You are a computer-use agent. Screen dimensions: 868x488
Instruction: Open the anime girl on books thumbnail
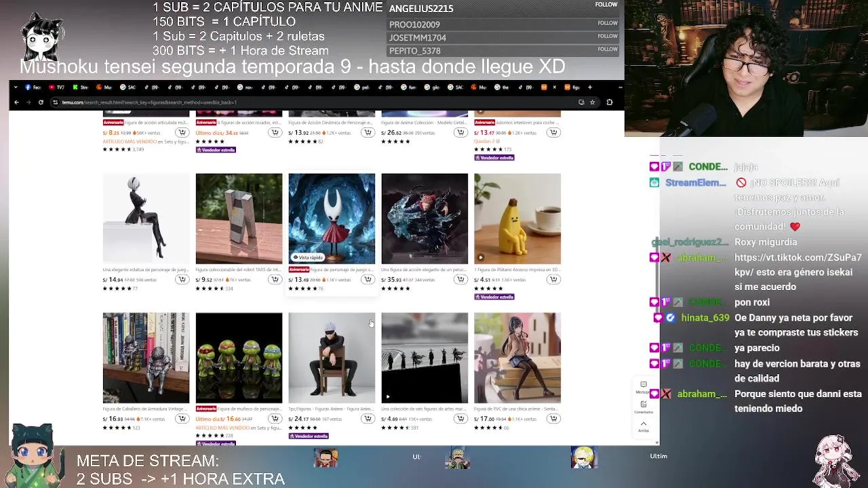point(517,358)
